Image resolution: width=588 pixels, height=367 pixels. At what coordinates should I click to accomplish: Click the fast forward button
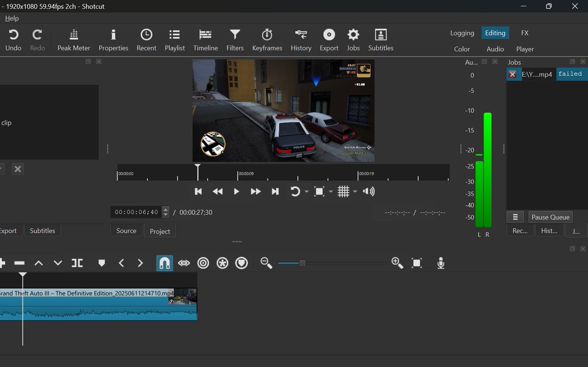(x=255, y=192)
